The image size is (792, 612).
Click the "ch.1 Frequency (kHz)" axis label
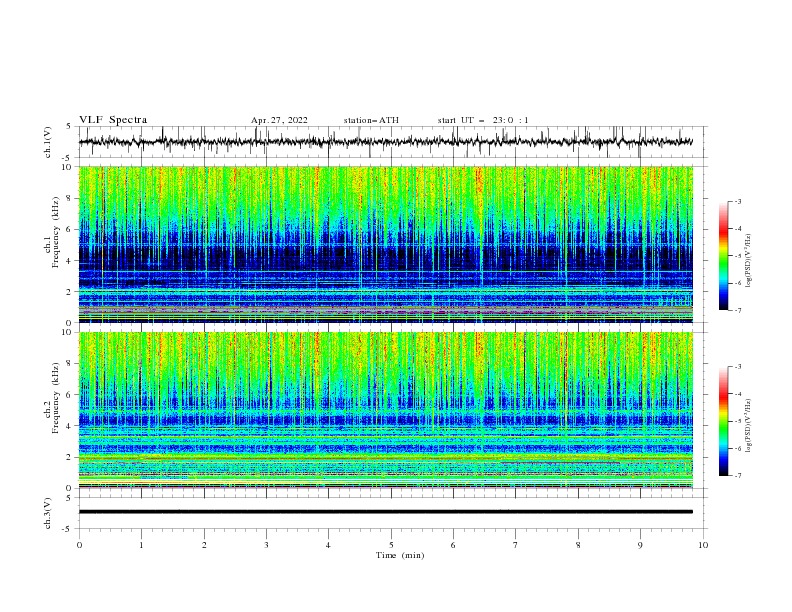(x=52, y=231)
